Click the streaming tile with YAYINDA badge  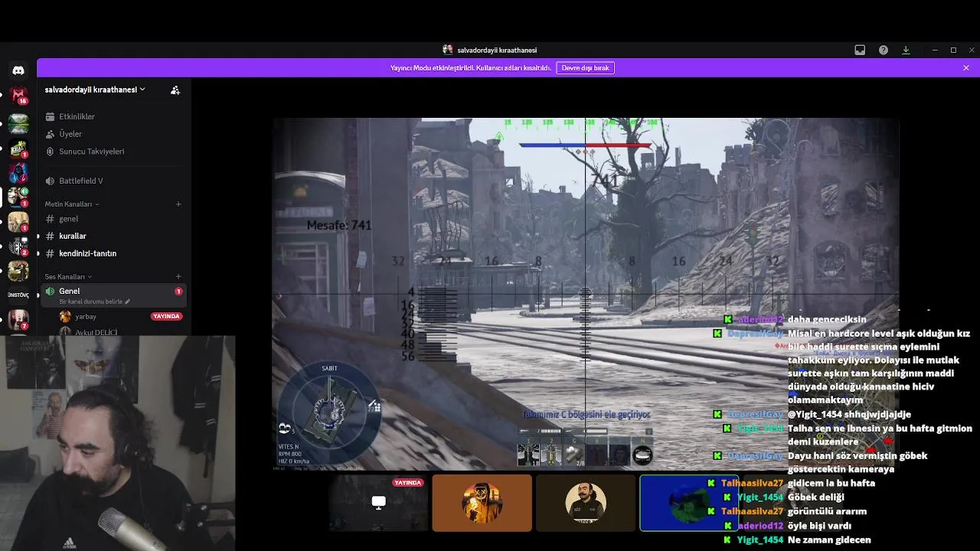[378, 503]
